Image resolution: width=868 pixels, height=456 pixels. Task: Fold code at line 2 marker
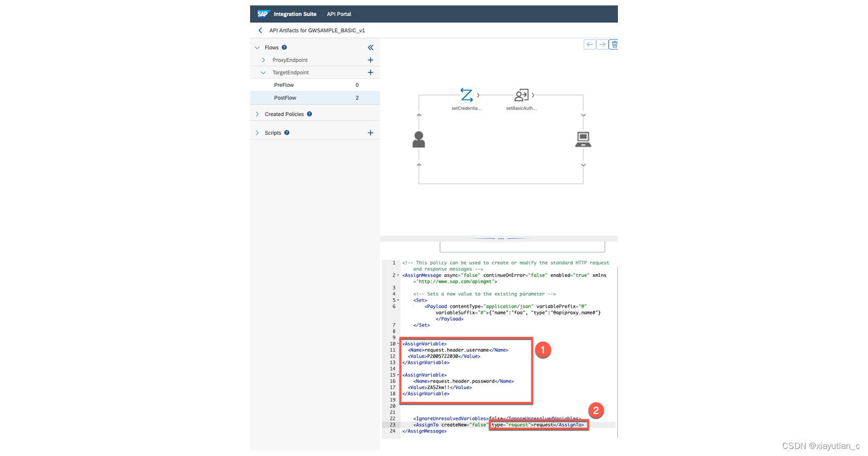[398, 275]
